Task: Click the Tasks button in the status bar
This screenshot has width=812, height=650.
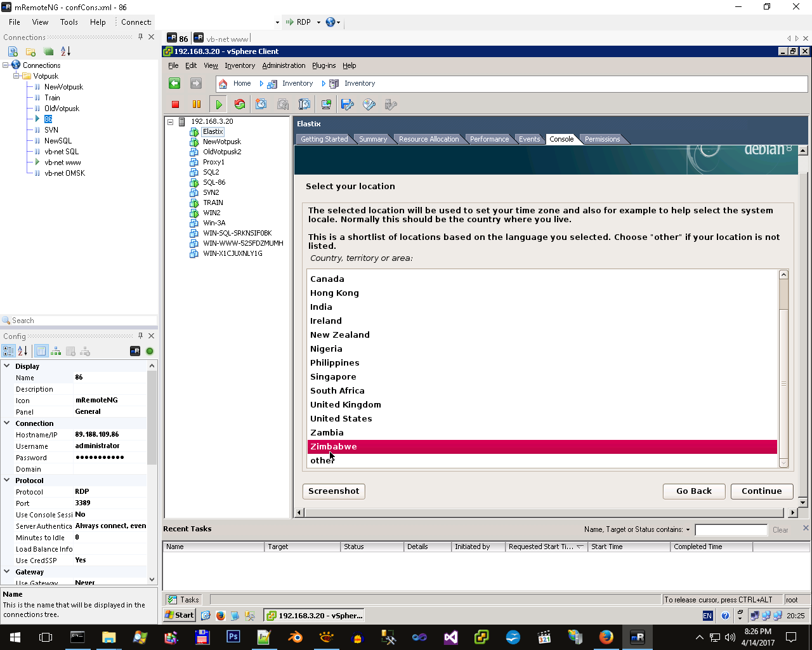Action: coord(184,600)
